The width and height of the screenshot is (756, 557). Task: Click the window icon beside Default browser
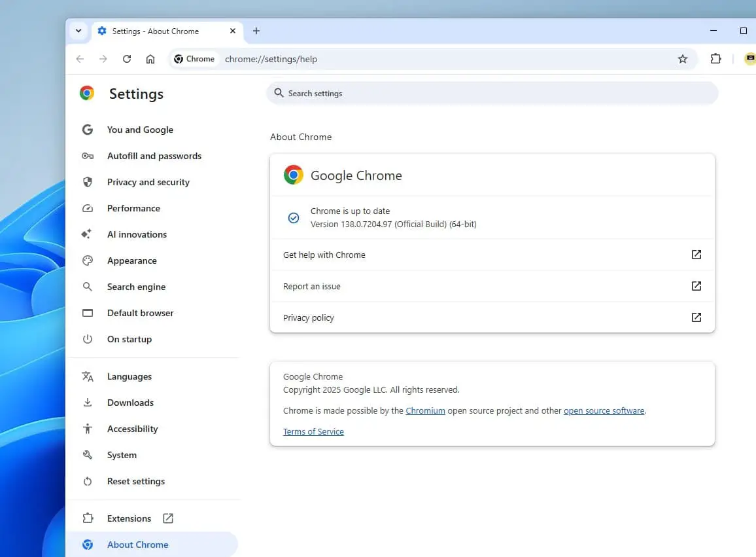point(87,313)
